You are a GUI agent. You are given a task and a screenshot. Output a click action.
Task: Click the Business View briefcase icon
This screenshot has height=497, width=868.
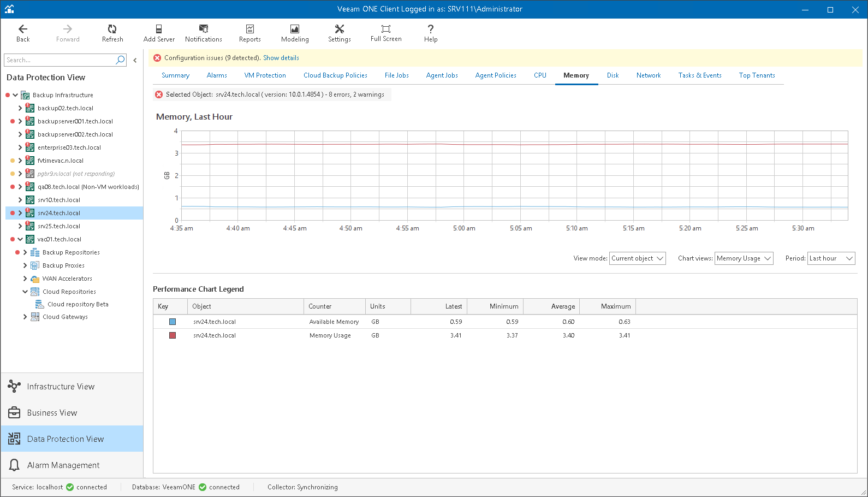(x=14, y=413)
